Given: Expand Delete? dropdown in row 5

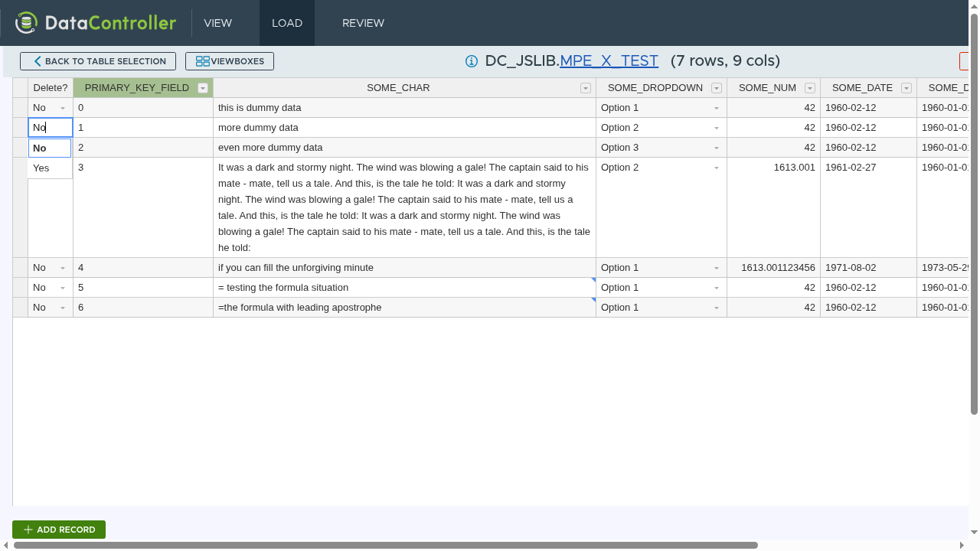Looking at the screenshot, I should click(x=63, y=288).
